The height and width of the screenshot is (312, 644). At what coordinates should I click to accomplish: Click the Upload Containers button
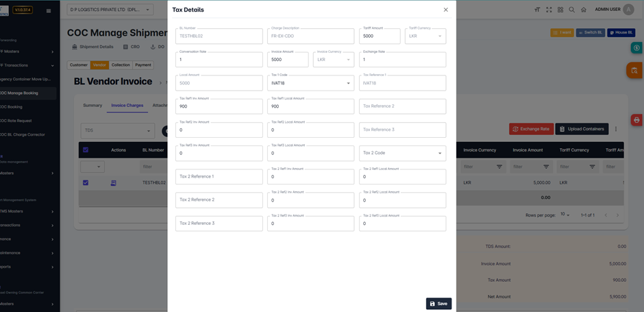coord(581,129)
